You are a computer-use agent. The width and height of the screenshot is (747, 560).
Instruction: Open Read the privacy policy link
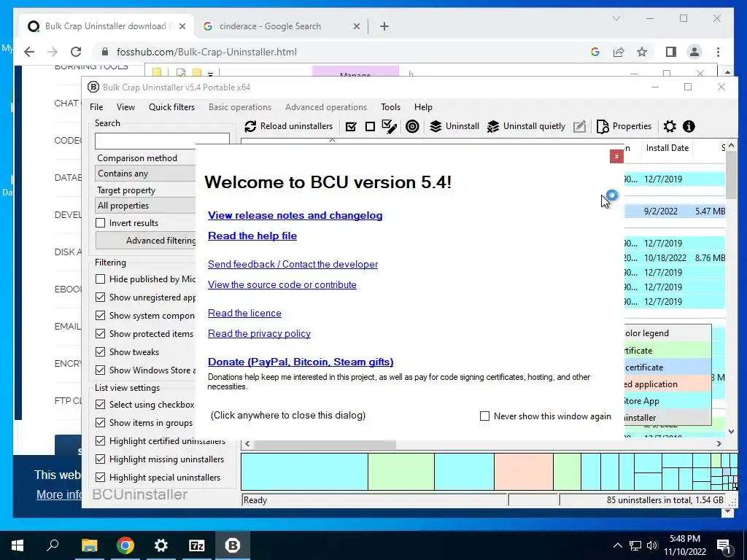point(259,334)
